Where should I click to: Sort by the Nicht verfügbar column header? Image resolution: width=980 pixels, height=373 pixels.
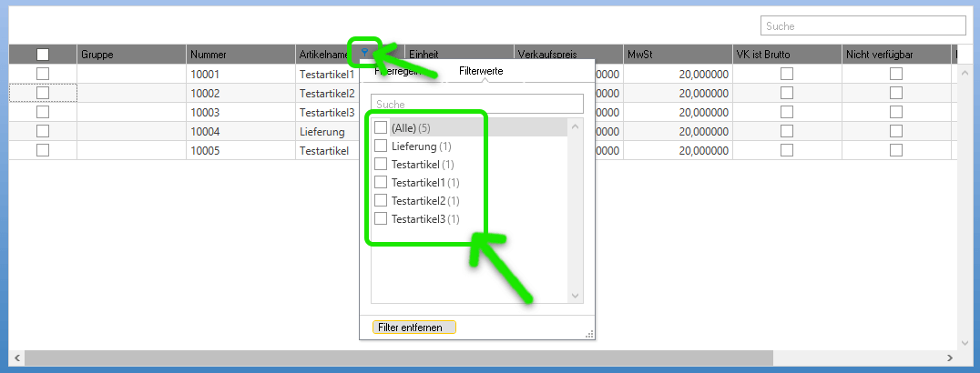(896, 55)
